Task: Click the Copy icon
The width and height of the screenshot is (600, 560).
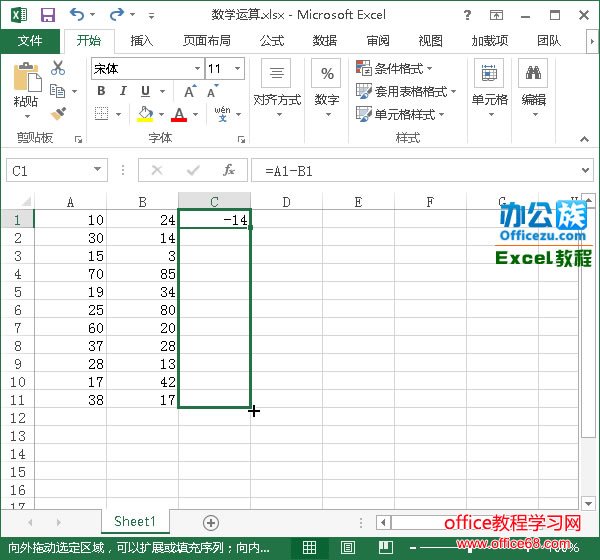Action: coord(58,91)
